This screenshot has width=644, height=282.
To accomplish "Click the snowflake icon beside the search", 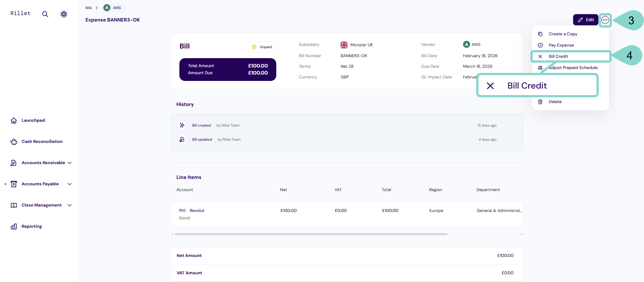I will [64, 14].
